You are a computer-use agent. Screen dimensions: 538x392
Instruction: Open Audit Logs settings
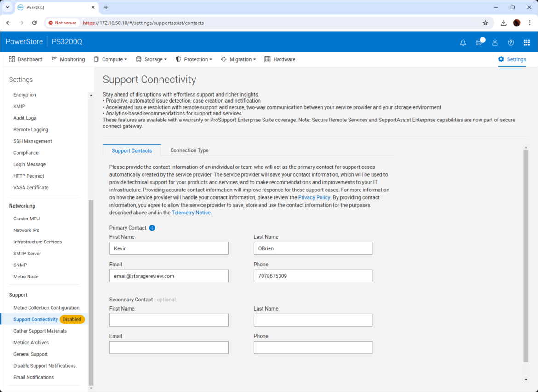tap(25, 118)
